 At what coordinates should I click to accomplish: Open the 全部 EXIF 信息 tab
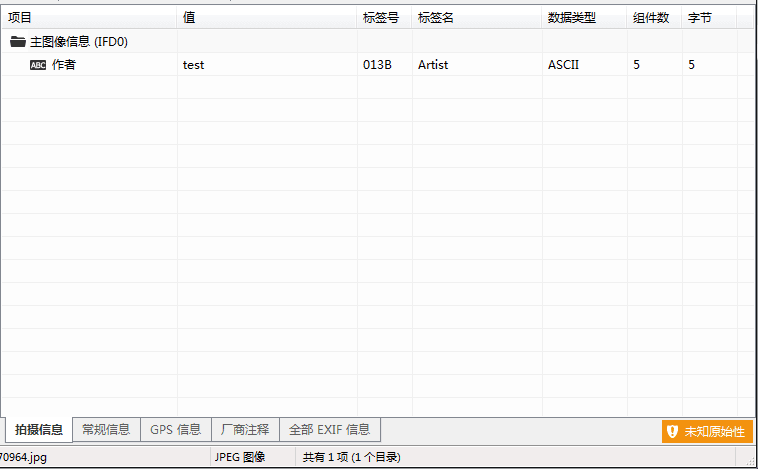click(x=330, y=429)
